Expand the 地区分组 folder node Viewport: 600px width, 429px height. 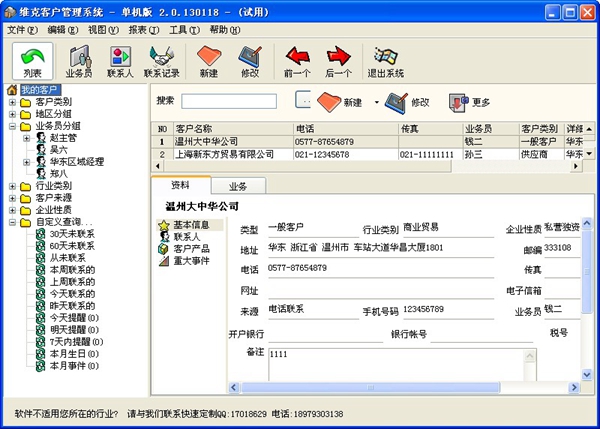coord(12,114)
